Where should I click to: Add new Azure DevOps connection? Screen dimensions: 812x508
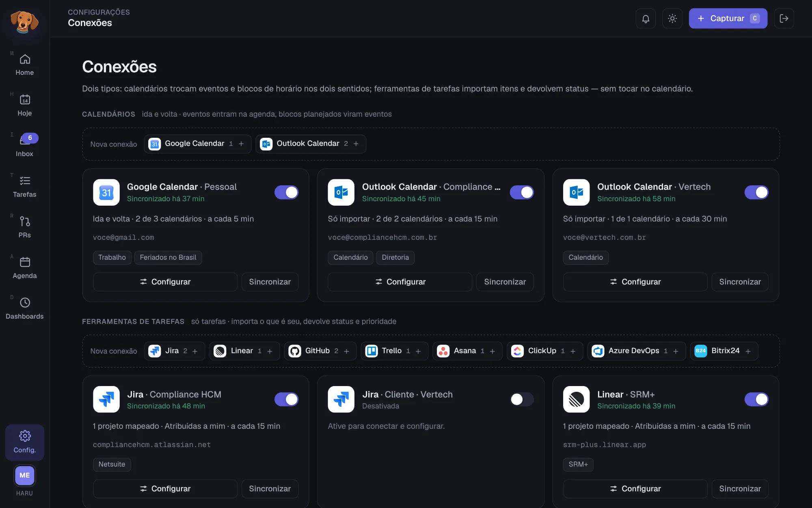point(637,351)
